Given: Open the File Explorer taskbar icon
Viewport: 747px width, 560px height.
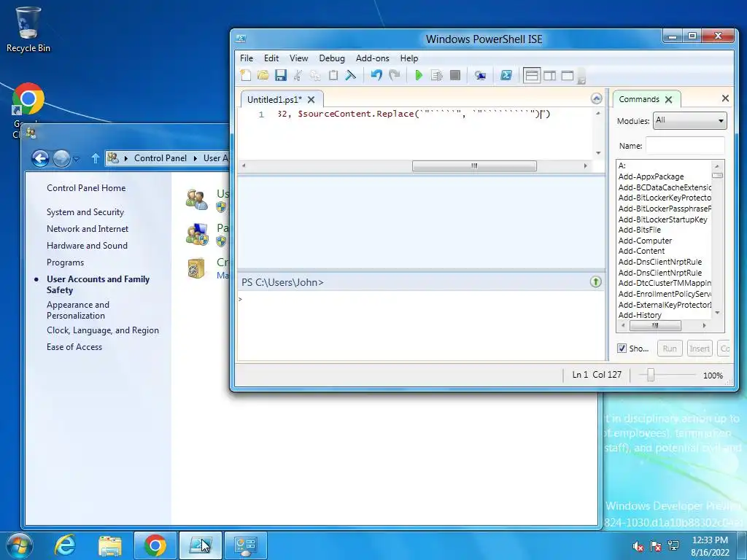Looking at the screenshot, I should [x=110, y=545].
